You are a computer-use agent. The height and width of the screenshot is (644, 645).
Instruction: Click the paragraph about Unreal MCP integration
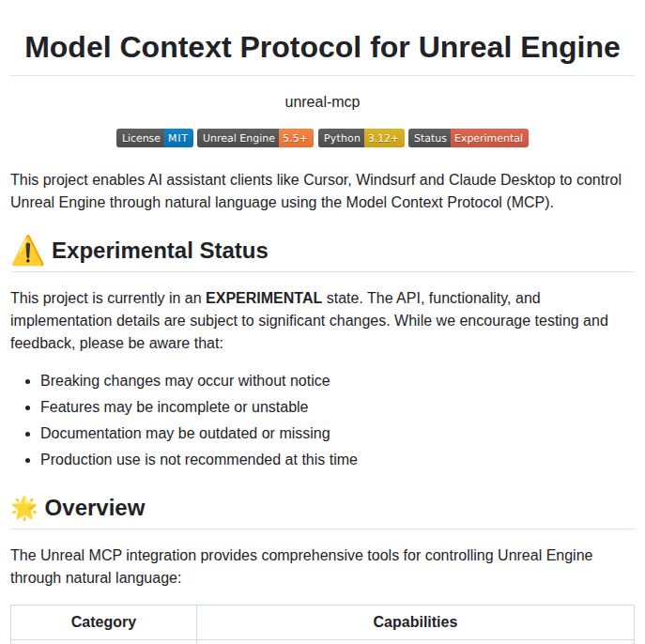tap(301, 567)
